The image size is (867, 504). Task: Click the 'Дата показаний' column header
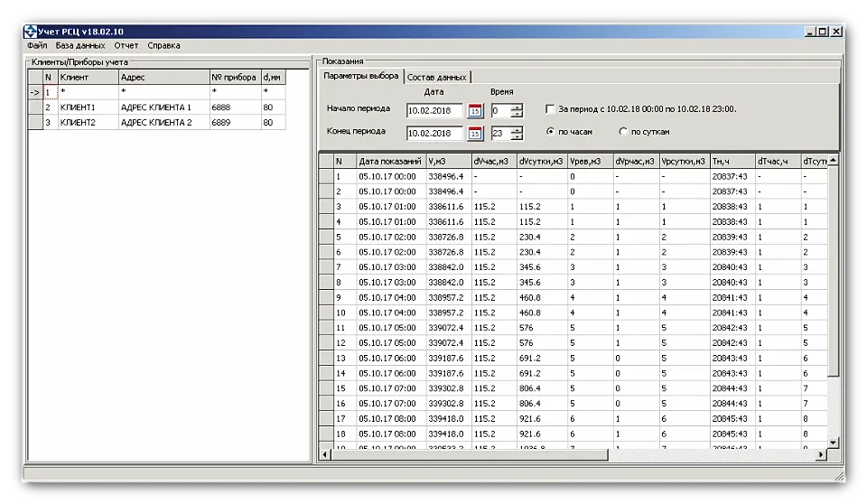[x=390, y=162]
